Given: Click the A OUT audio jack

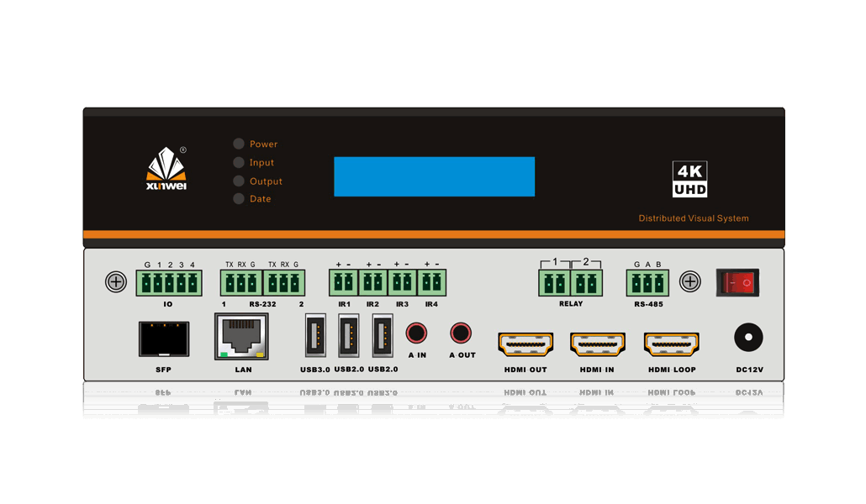Looking at the screenshot, I should (x=461, y=333).
